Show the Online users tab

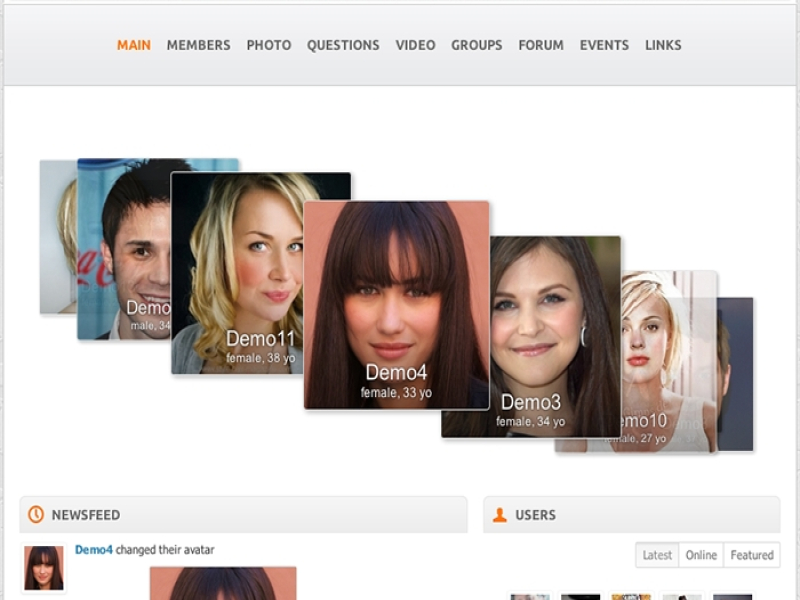click(701, 555)
